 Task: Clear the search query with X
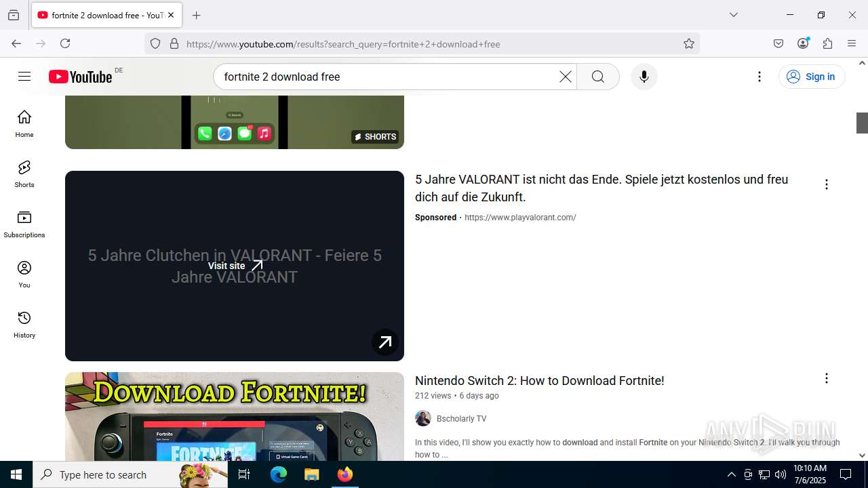point(565,77)
